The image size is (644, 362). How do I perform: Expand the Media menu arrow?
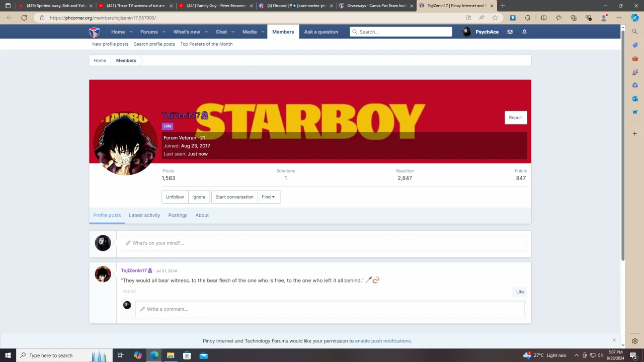[x=263, y=32]
